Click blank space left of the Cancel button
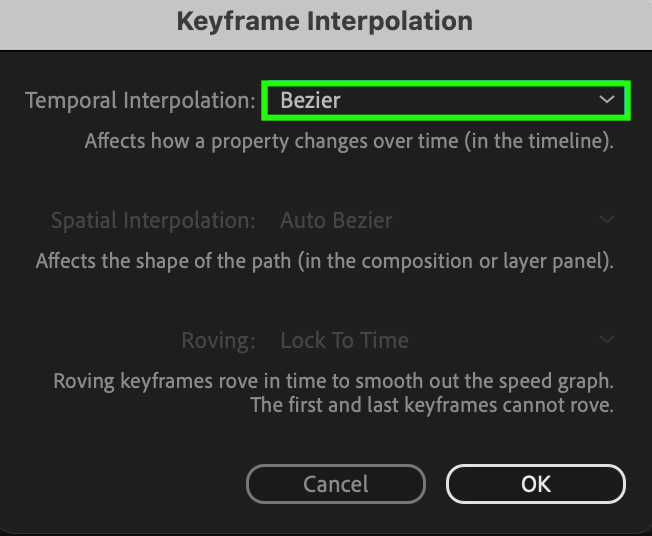Screen dimensions: 652x536 pyautogui.click(x=120, y=484)
